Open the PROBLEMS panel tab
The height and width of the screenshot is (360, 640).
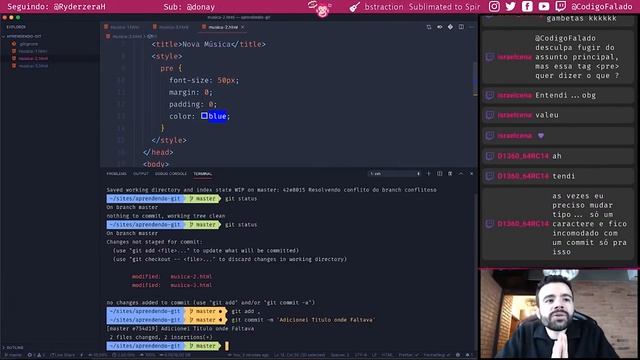(116, 174)
